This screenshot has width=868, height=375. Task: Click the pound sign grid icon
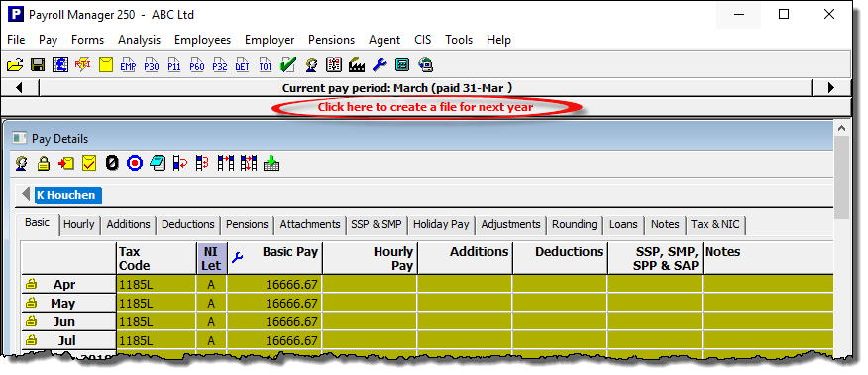pos(59,64)
